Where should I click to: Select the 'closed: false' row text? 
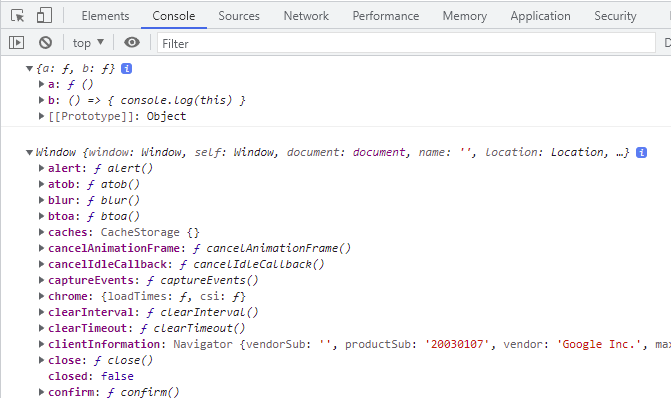click(91, 376)
